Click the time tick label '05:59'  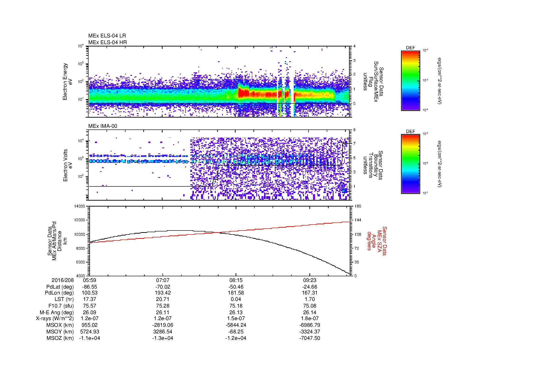click(89, 280)
